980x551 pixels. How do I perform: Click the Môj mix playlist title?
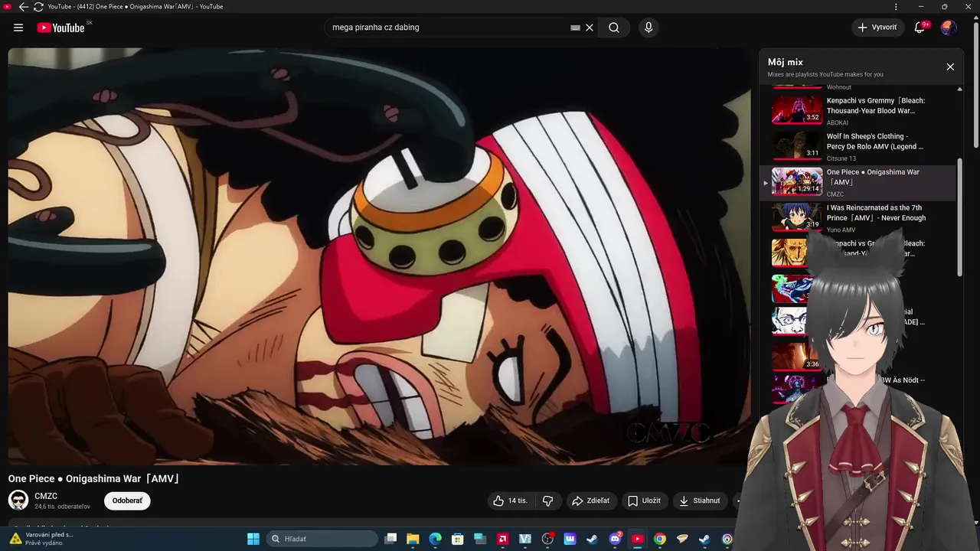786,62
